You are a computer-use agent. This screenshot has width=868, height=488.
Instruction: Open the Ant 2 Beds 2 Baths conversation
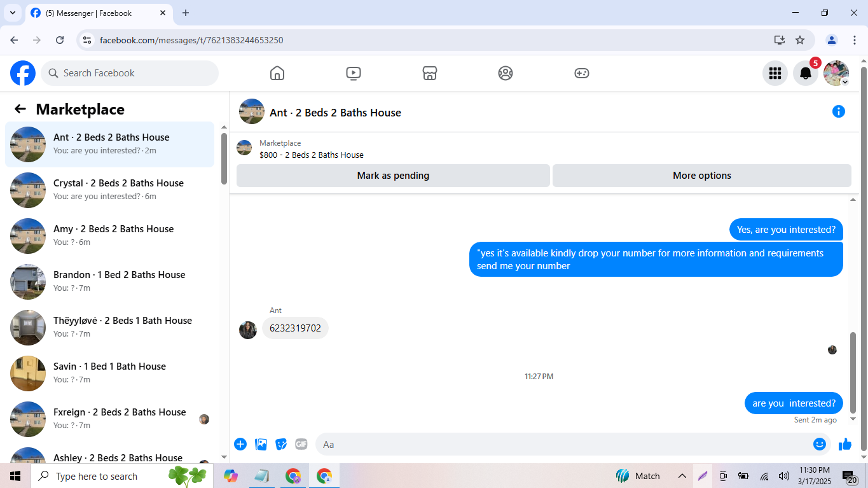pyautogui.click(x=110, y=144)
